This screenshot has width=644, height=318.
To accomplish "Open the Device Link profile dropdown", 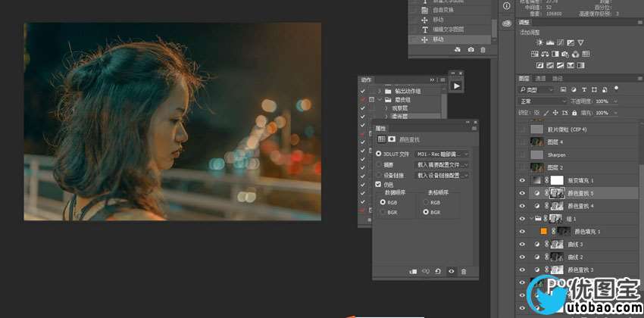I will click(442, 175).
